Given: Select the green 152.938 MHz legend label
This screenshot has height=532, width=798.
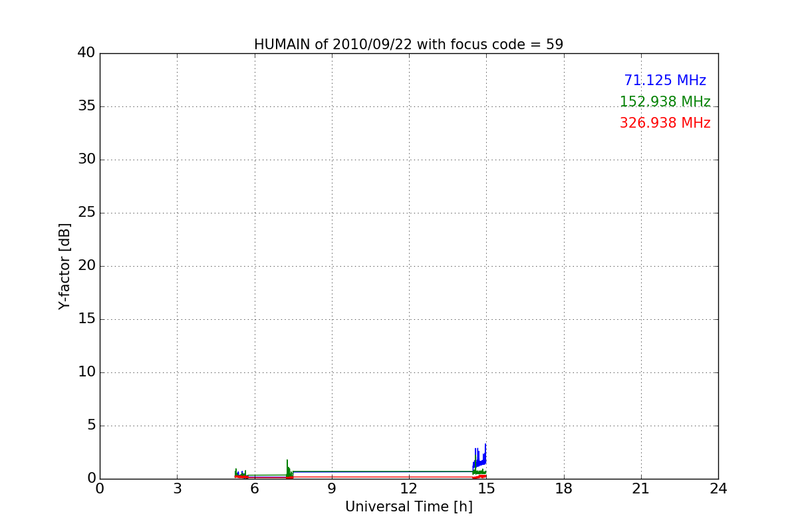Looking at the screenshot, I should (x=665, y=102).
